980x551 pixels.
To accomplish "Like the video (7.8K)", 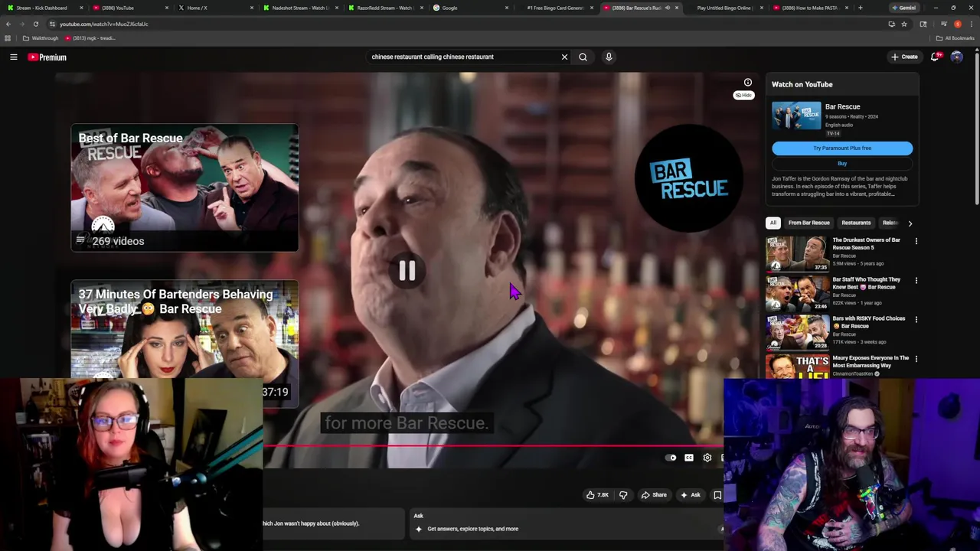I will (597, 495).
